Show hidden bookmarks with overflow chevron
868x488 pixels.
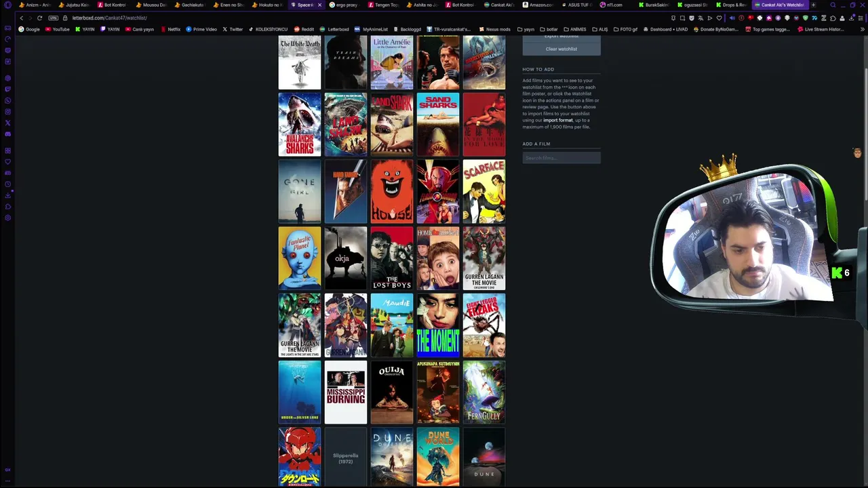coord(862,29)
